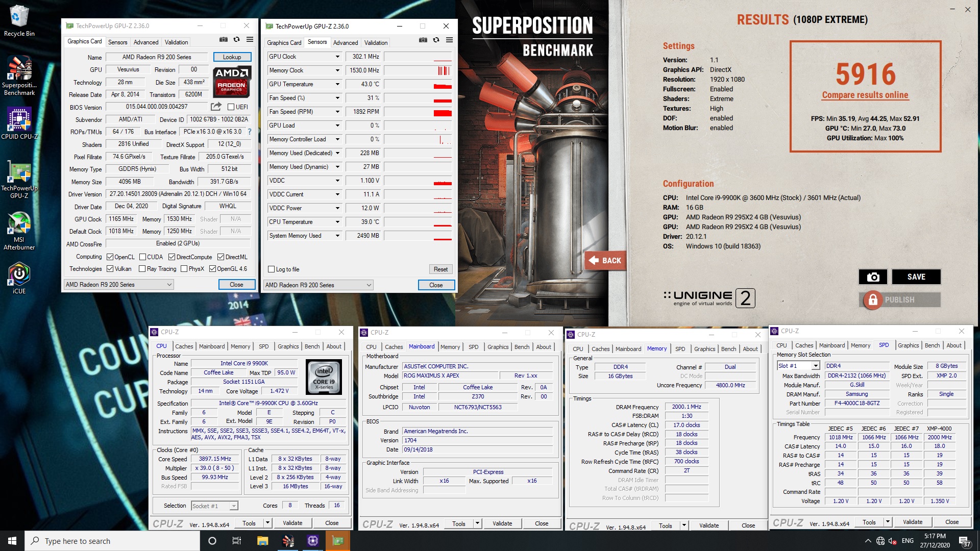Switch to Sensors tab in left GPU-Z window
This screenshot has height=551, width=980.
[117, 42]
